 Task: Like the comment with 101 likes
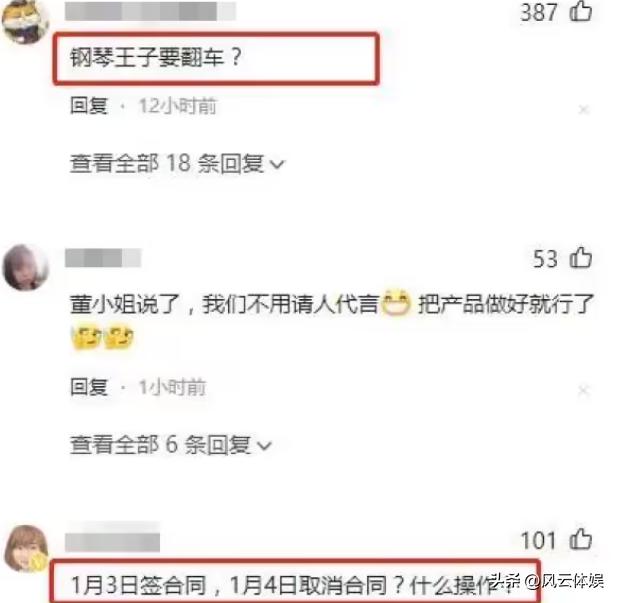581,538
